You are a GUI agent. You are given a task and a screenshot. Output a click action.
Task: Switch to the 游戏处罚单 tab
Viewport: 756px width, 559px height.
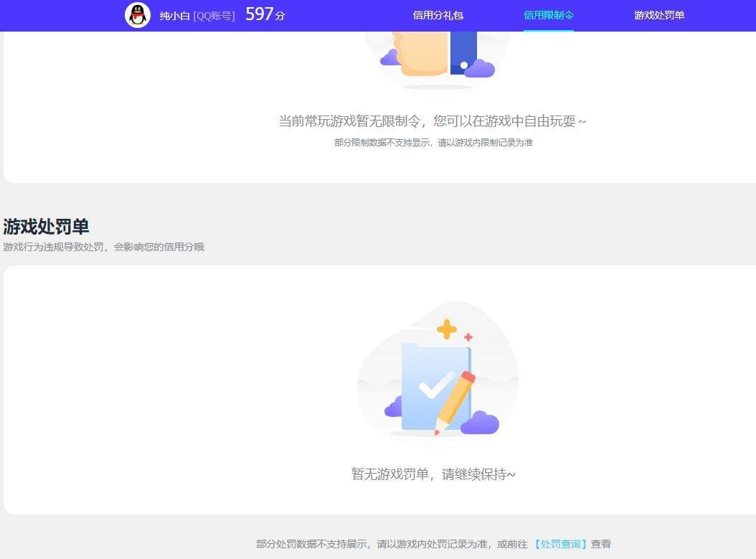659,15
